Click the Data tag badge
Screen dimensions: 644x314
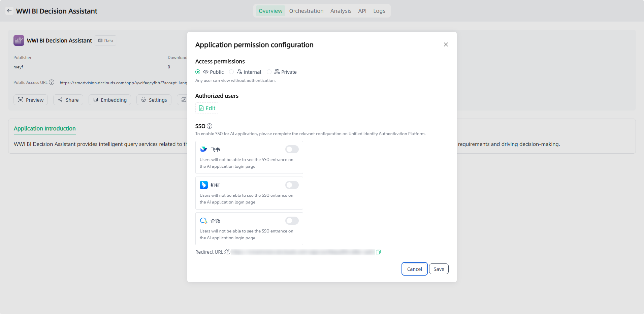pyautogui.click(x=105, y=40)
